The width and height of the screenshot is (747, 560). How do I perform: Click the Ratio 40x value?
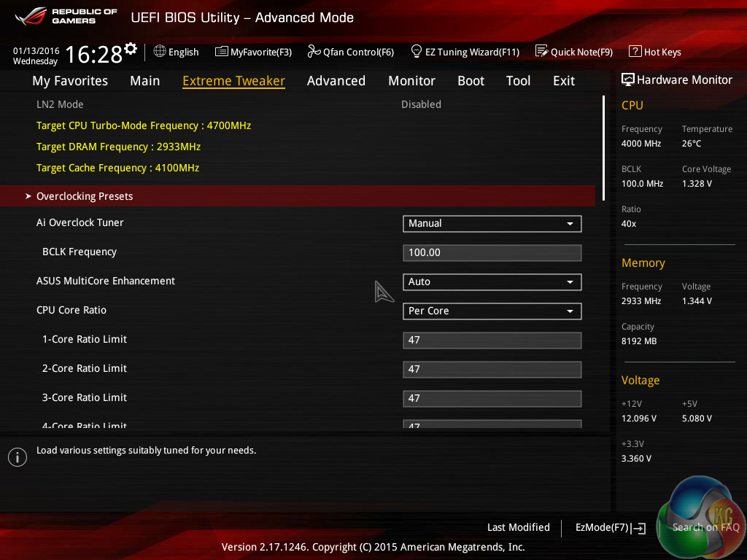click(x=629, y=223)
